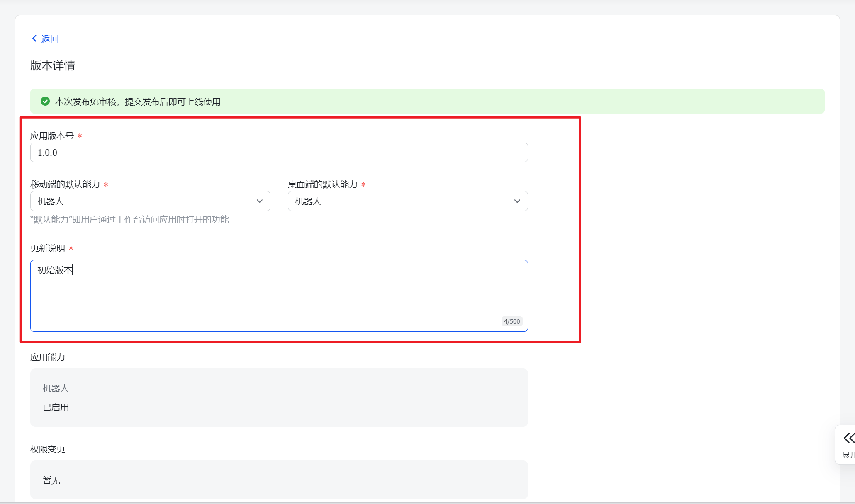
Task: Click the mobile default ability dropdown arrow
Action: point(260,201)
